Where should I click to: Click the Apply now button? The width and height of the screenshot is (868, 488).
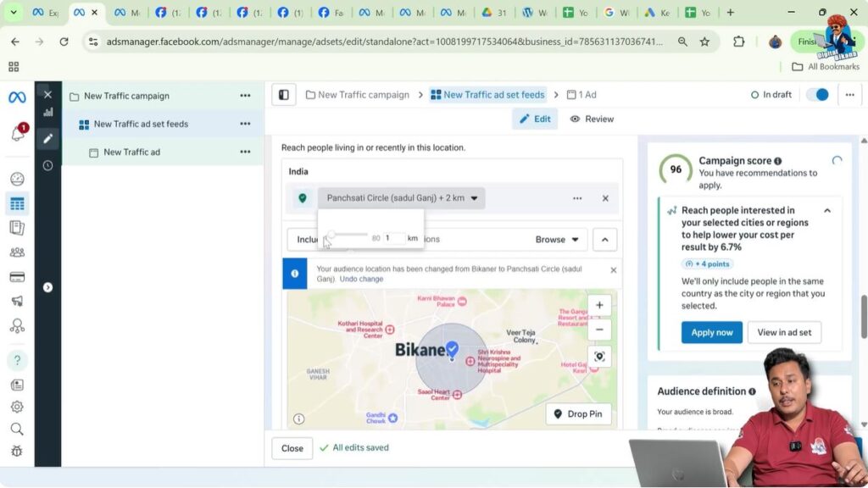711,332
